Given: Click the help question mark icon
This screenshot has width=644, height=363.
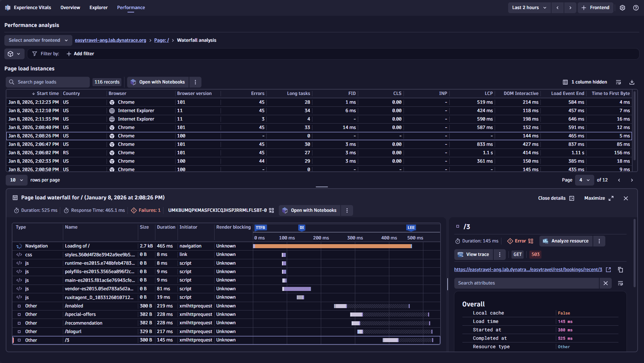Looking at the screenshot, I should coord(636,8).
